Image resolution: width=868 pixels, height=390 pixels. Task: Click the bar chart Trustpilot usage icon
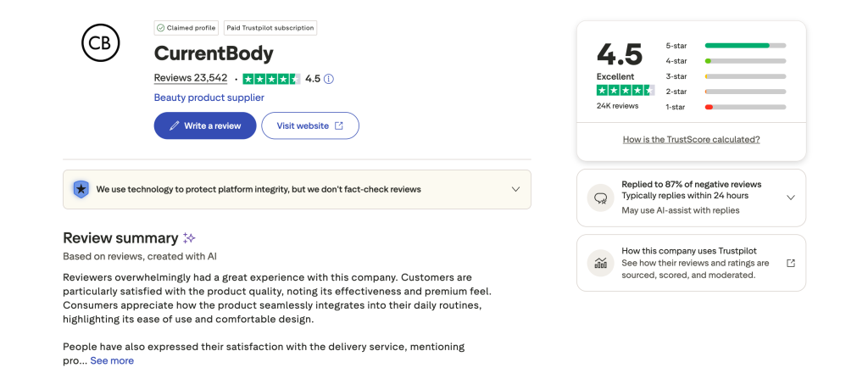(600, 263)
